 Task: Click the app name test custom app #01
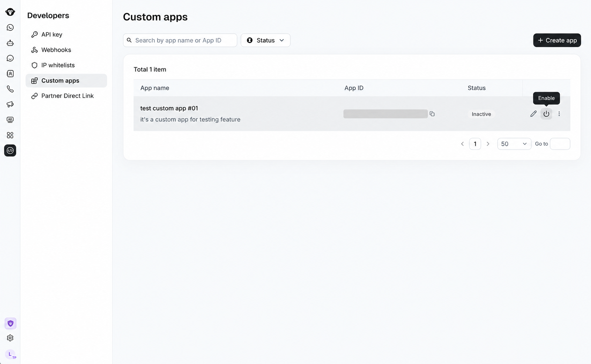[x=169, y=108]
